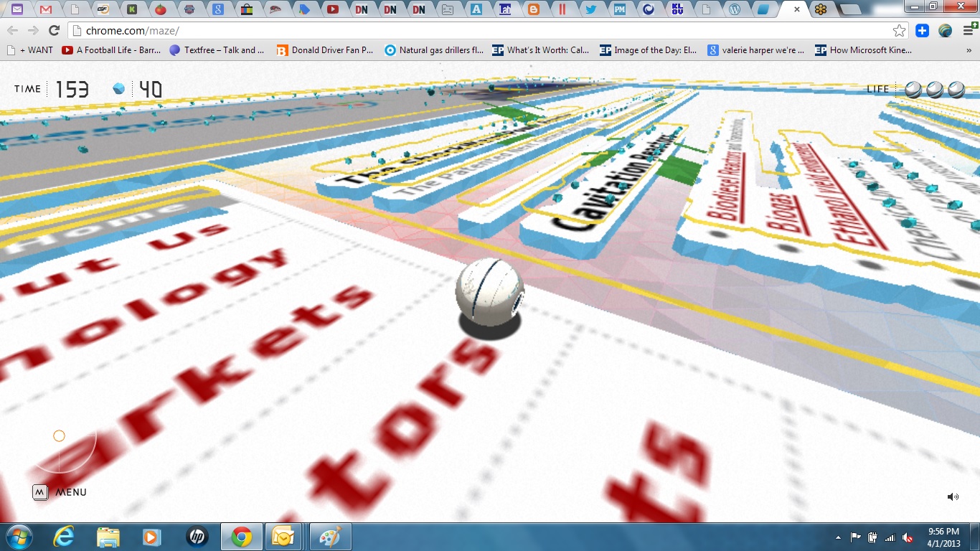Open the Textfree bookmark
This screenshot has width=980, height=551.
coord(217,50)
